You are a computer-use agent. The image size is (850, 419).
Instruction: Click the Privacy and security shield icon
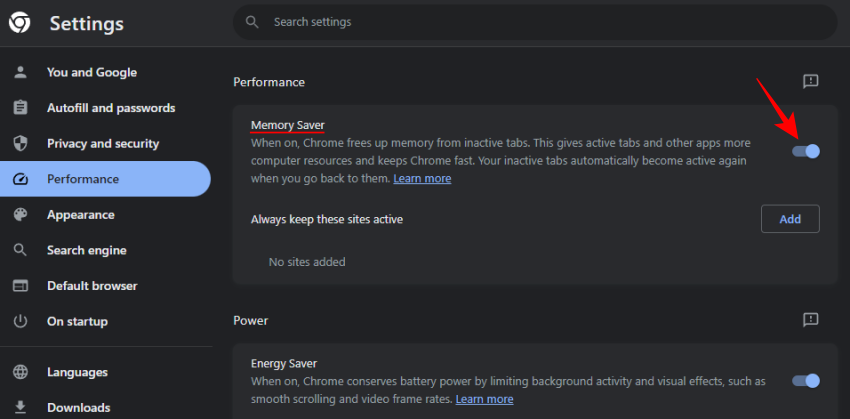(x=20, y=144)
